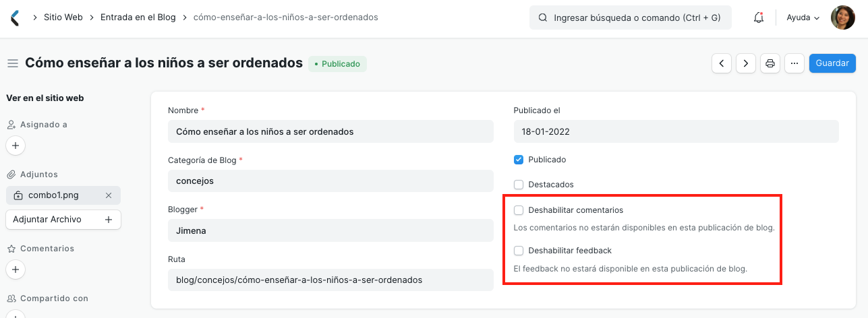The width and height of the screenshot is (868, 318).
Task: Click Adjuntar Archivo button
Action: click(x=63, y=220)
